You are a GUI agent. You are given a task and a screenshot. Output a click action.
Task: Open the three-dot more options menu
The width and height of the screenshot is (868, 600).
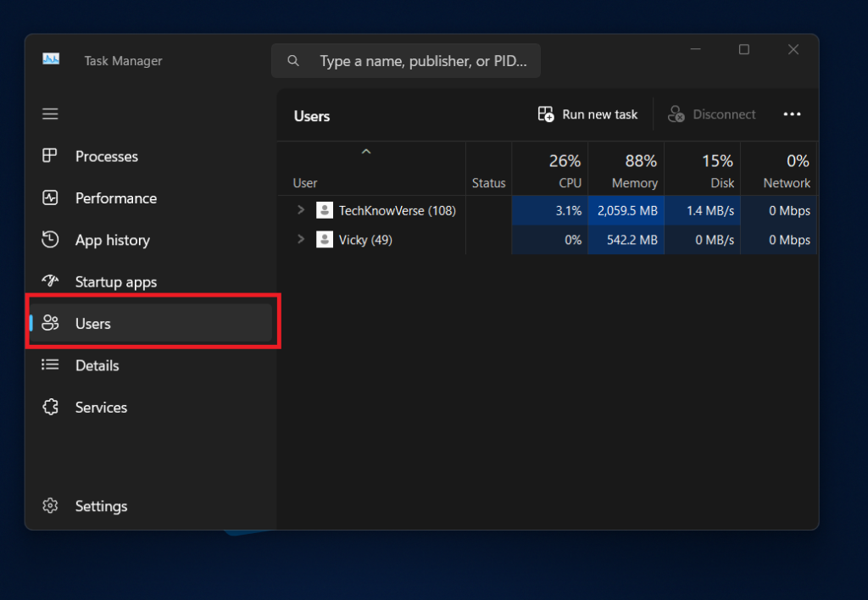792,114
